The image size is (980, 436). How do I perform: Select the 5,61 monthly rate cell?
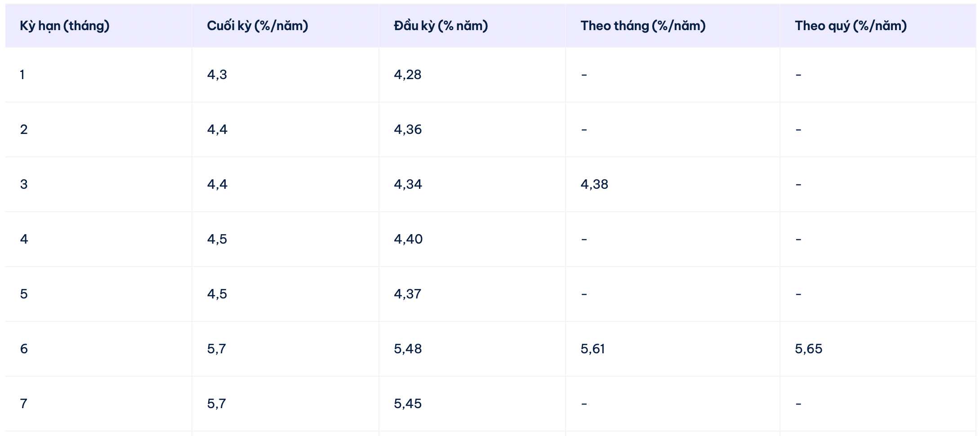[x=592, y=349]
